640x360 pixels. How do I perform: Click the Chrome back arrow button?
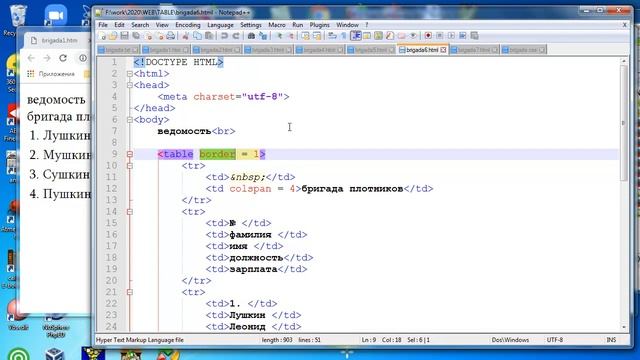31,58
